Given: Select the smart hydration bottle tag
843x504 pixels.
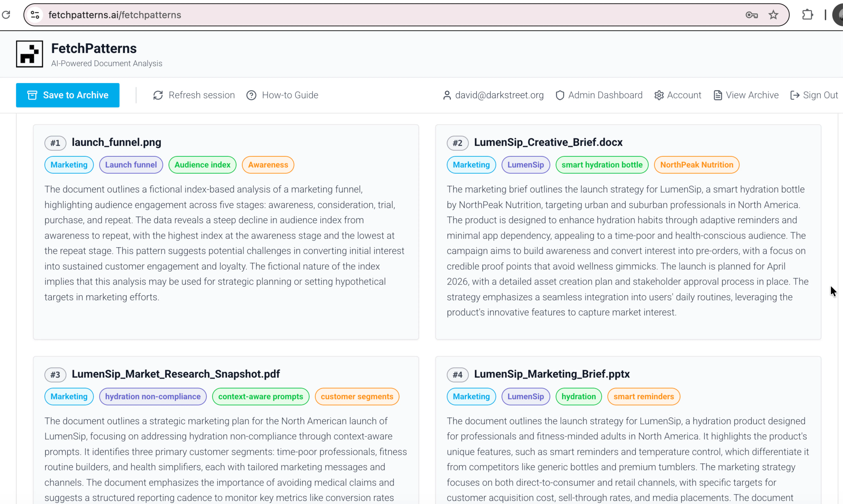Looking at the screenshot, I should click(602, 165).
